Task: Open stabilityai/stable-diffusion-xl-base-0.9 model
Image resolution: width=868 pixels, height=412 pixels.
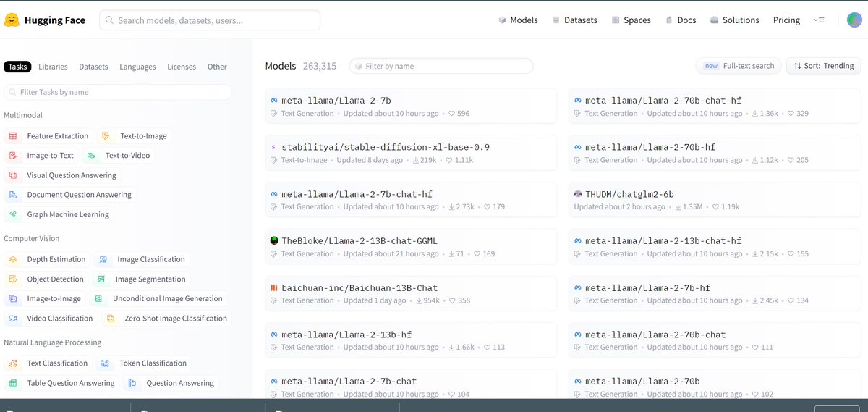Action: pyautogui.click(x=411, y=154)
